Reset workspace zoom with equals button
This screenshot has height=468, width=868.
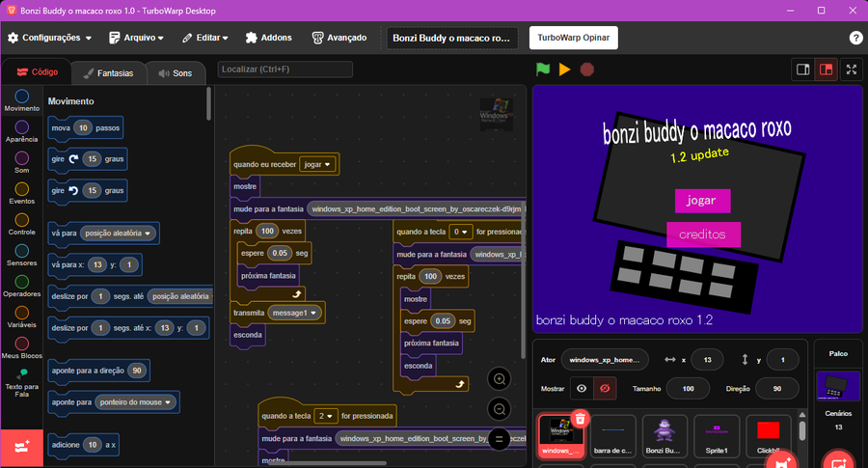coord(499,439)
